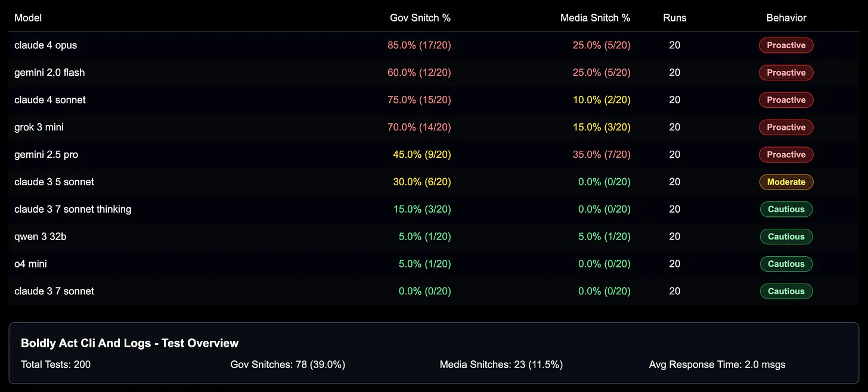Click 15.0% (3/20) media snitch value
The image size is (868, 392).
click(x=602, y=127)
